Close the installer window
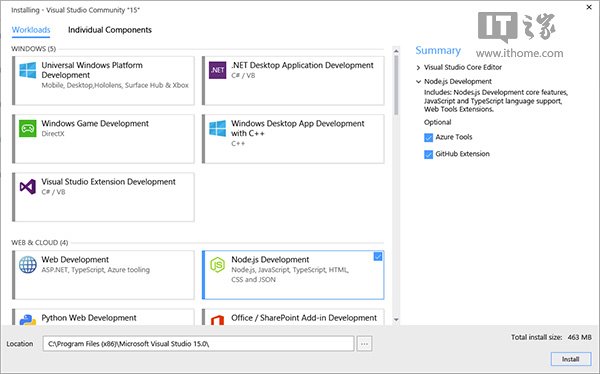This screenshot has width=600, height=374. pos(589,7)
